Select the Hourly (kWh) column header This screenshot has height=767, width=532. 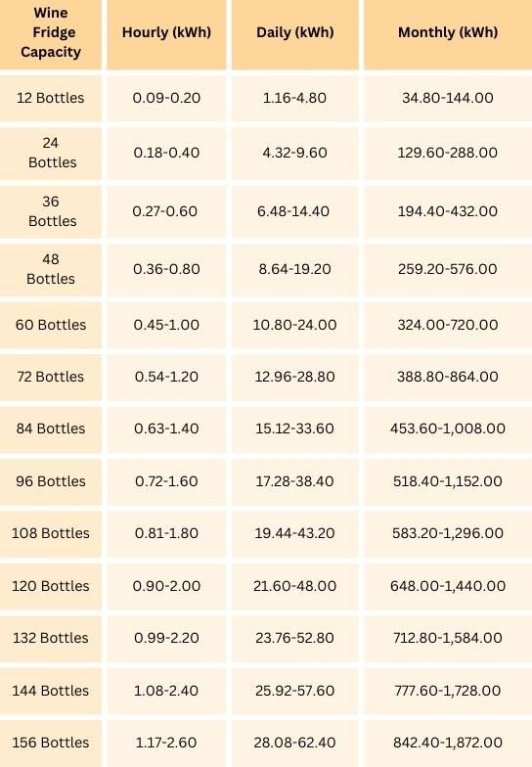pos(166,32)
